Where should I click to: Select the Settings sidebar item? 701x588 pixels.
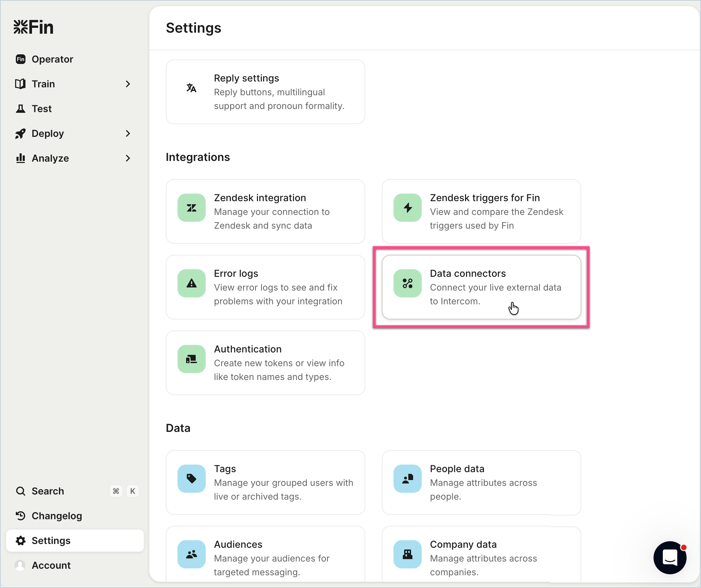tap(75, 541)
